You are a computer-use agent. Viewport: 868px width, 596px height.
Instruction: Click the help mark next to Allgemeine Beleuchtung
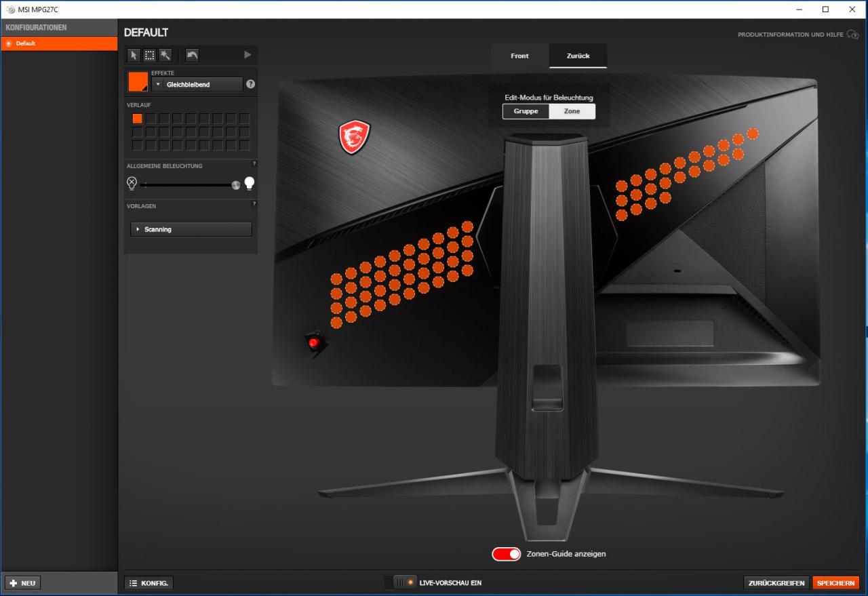point(254,163)
